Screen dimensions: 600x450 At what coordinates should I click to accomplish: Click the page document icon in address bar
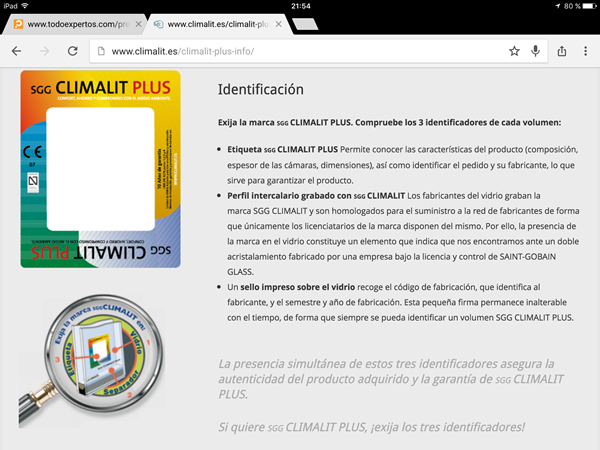point(101,51)
